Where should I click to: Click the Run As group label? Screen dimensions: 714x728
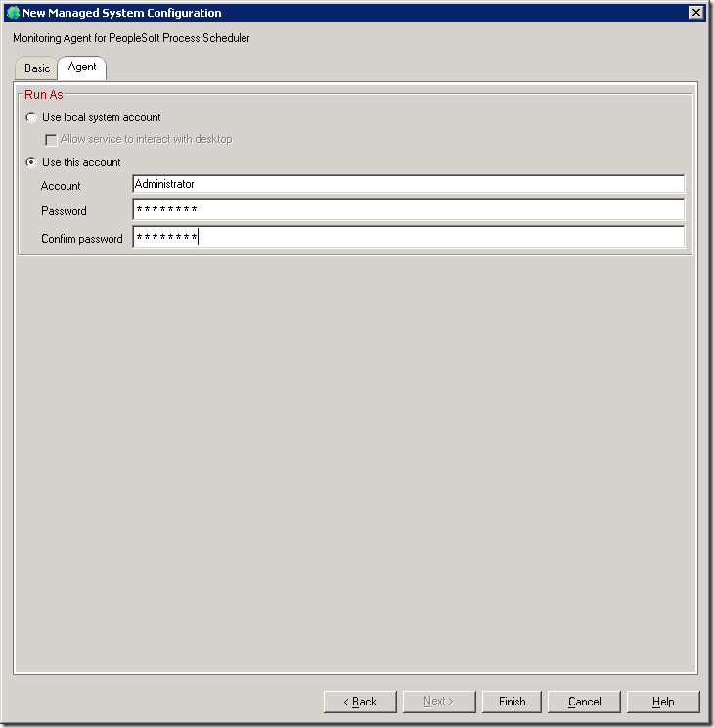tap(44, 95)
